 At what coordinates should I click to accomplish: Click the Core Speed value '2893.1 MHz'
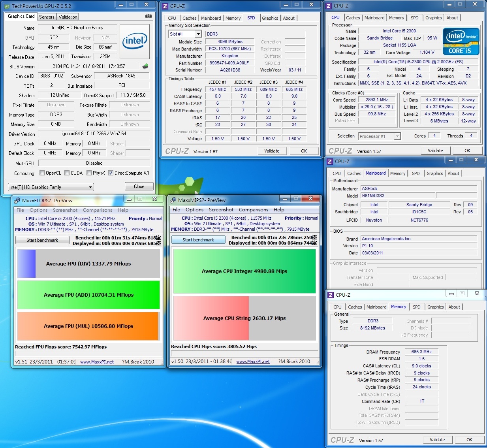tap(377, 100)
